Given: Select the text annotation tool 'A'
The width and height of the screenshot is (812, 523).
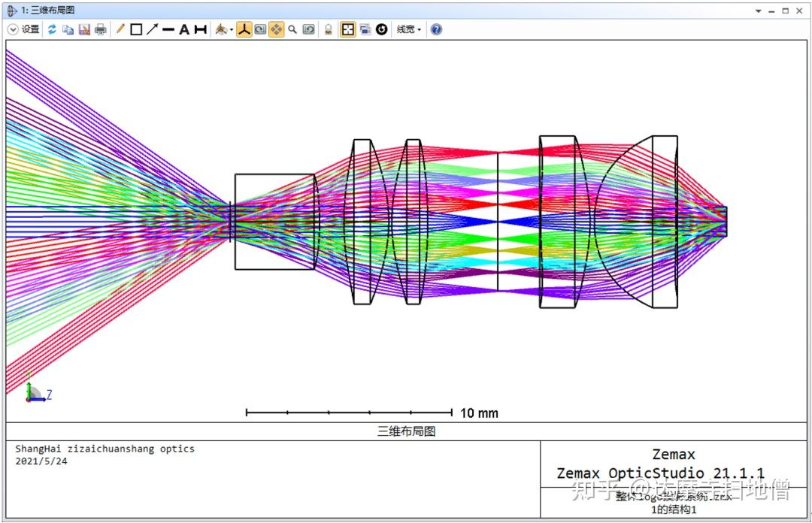Looking at the screenshot, I should [x=184, y=29].
